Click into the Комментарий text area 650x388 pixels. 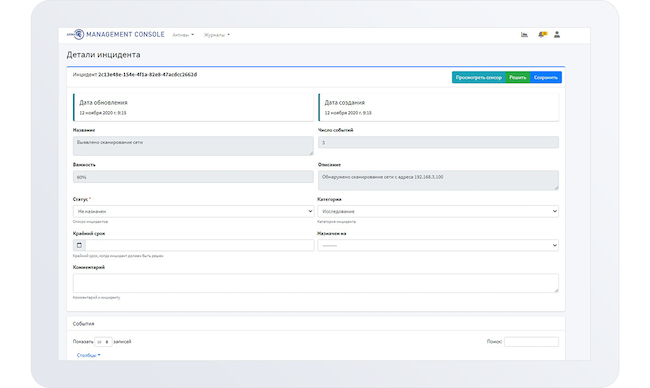(315, 283)
